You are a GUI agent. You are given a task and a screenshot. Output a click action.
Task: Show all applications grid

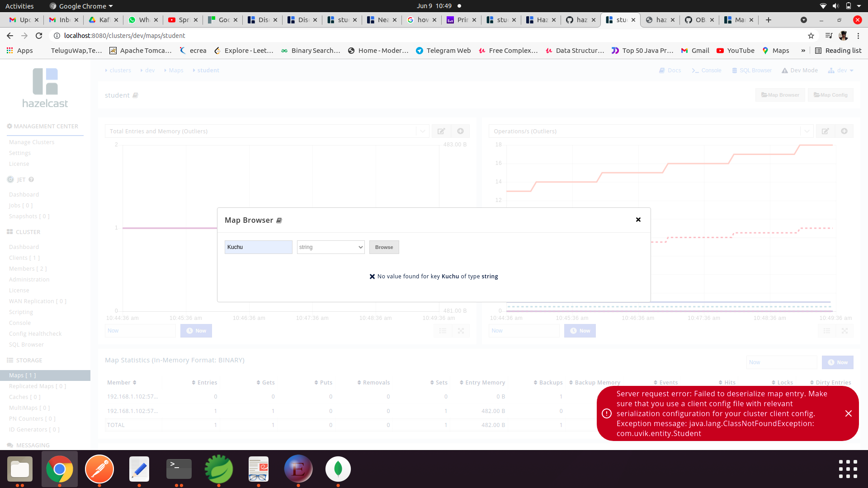pyautogui.click(x=848, y=469)
